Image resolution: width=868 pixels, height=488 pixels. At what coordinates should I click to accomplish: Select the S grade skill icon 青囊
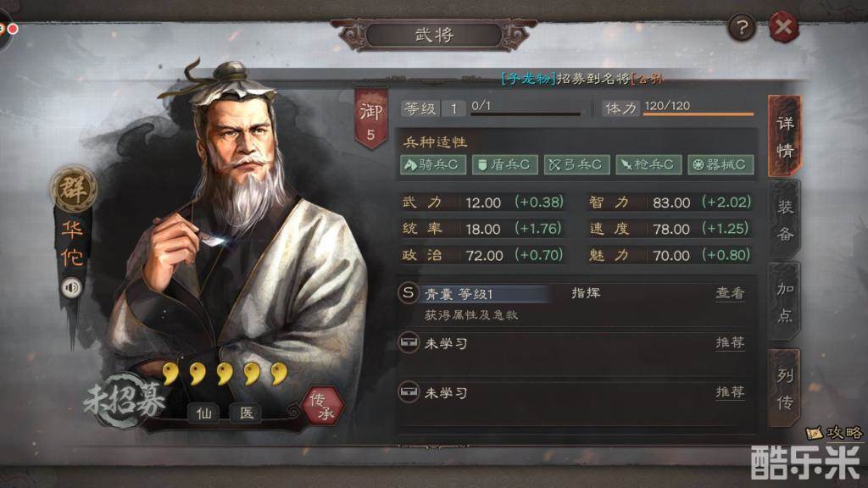(408, 292)
